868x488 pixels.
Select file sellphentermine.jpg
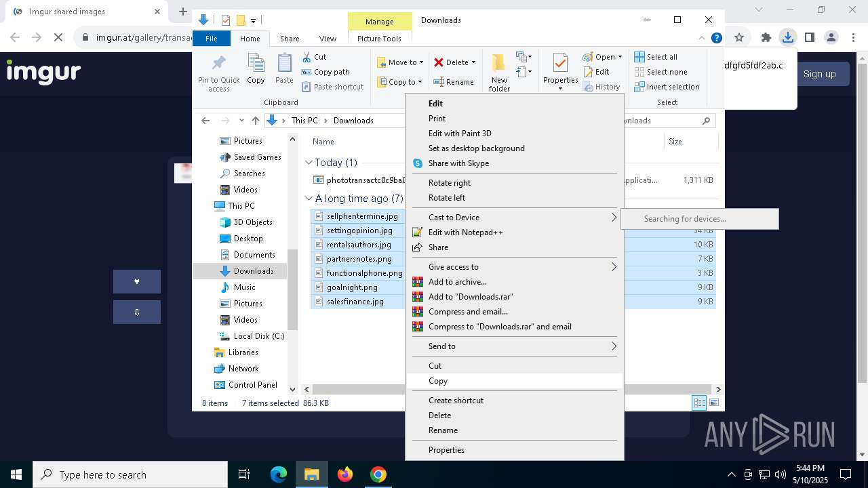click(362, 216)
